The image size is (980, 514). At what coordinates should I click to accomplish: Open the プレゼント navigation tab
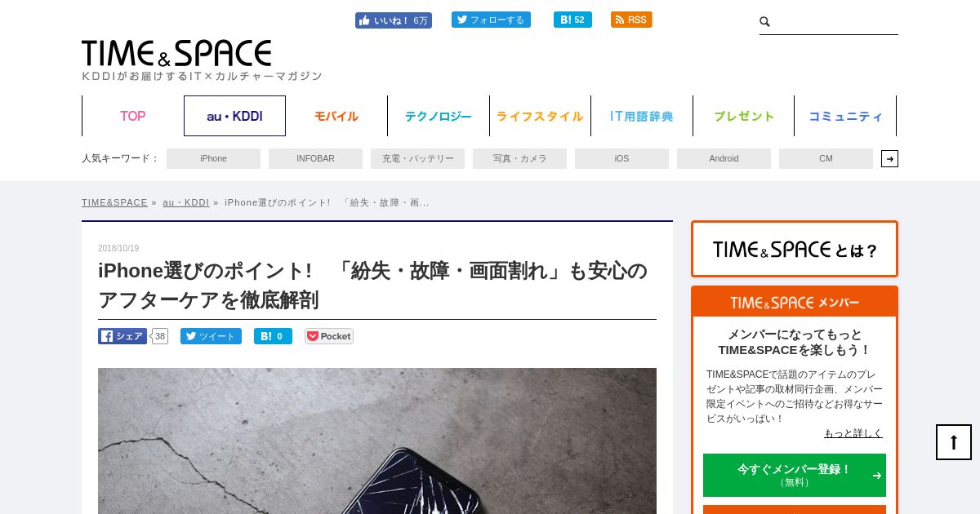pyautogui.click(x=744, y=116)
